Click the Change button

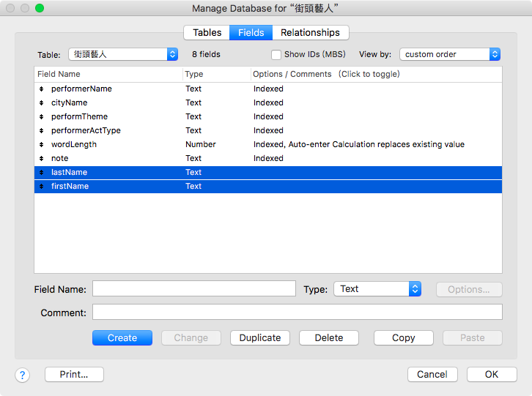pyautogui.click(x=191, y=337)
